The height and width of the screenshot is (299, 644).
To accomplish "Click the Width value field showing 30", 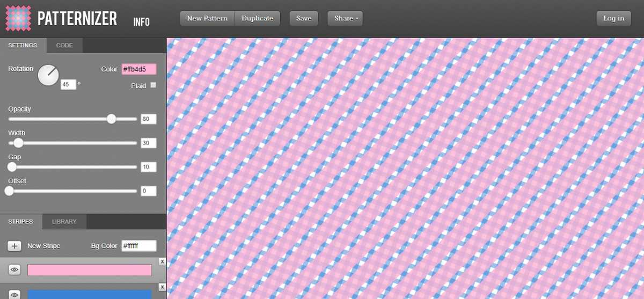I will pyautogui.click(x=148, y=143).
